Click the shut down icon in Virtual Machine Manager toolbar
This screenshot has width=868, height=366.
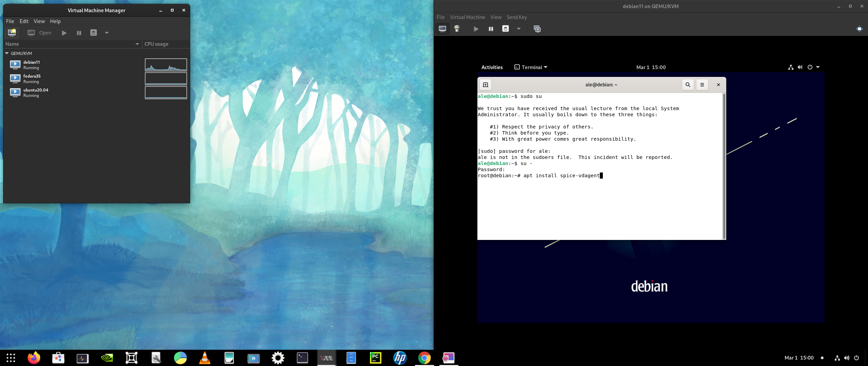[x=94, y=33]
